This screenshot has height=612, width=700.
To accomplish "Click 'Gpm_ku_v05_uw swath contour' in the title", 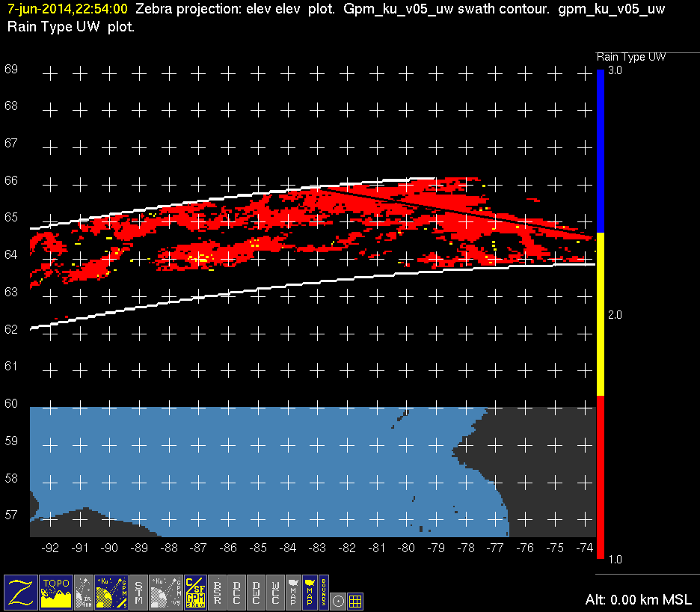I will click(x=446, y=10).
